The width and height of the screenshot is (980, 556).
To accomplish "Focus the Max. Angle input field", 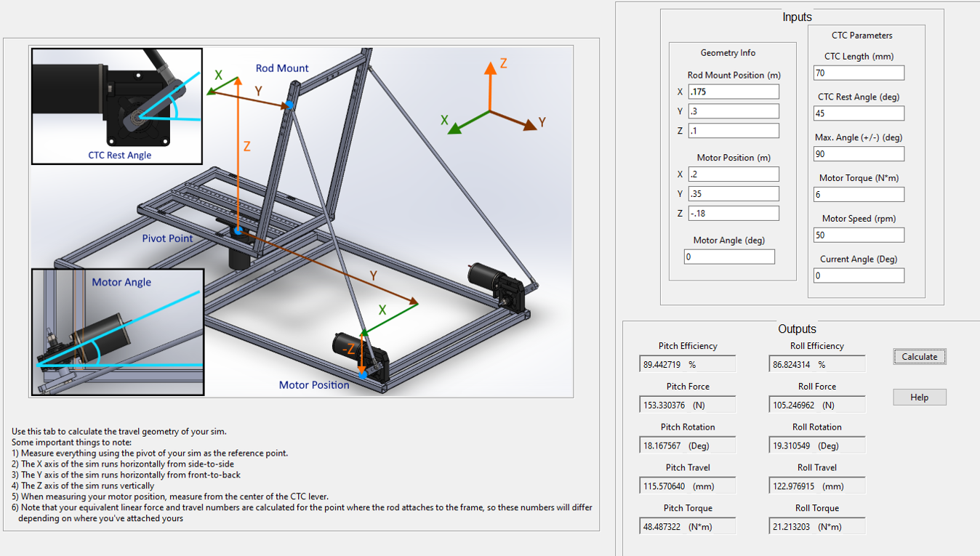I will 859,154.
